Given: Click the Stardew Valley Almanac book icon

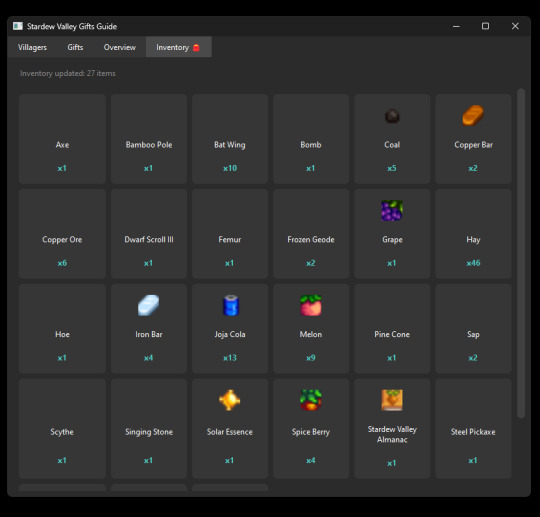Looking at the screenshot, I should 392,400.
